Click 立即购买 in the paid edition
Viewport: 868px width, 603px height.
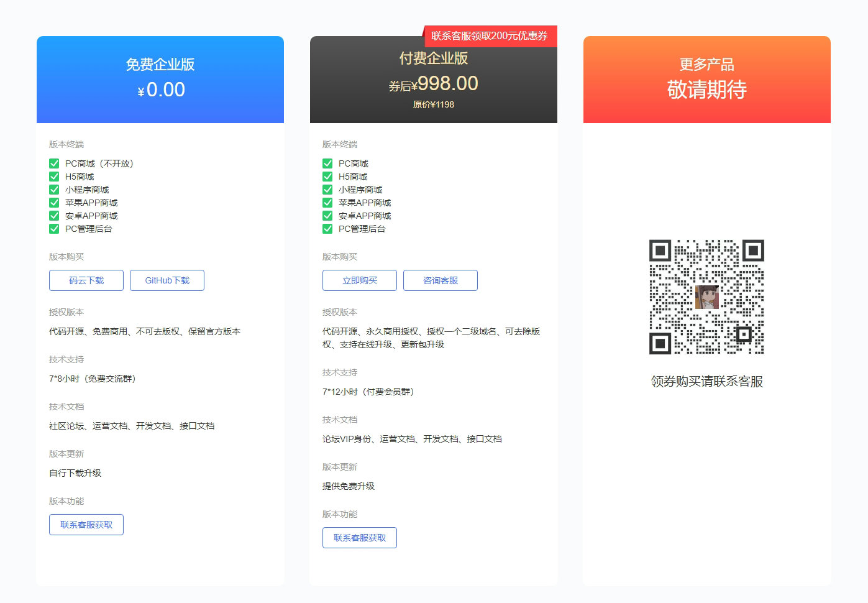click(x=360, y=280)
